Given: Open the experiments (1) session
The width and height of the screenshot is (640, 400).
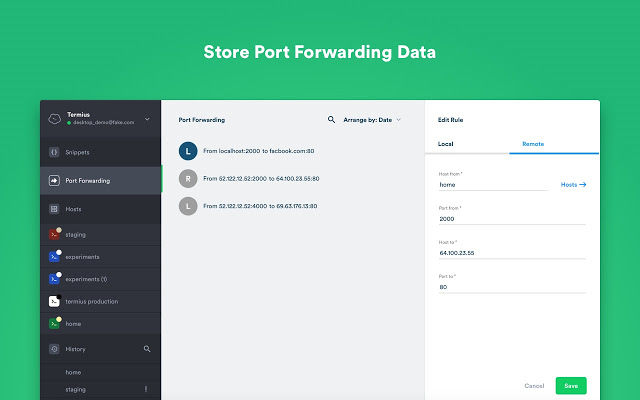Looking at the screenshot, I should (x=100, y=279).
